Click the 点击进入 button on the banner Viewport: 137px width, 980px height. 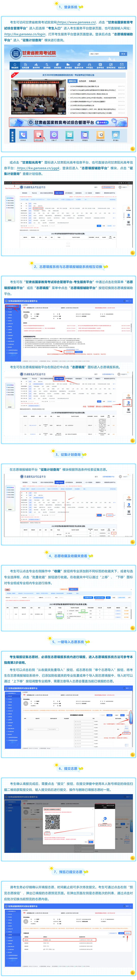point(102,123)
